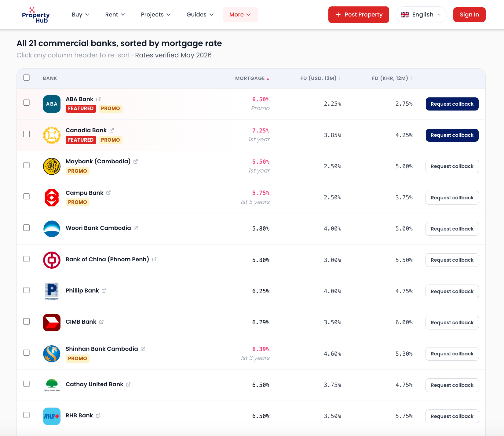
Task: Tick the Phillip Bank row checkbox
Action: tap(27, 290)
